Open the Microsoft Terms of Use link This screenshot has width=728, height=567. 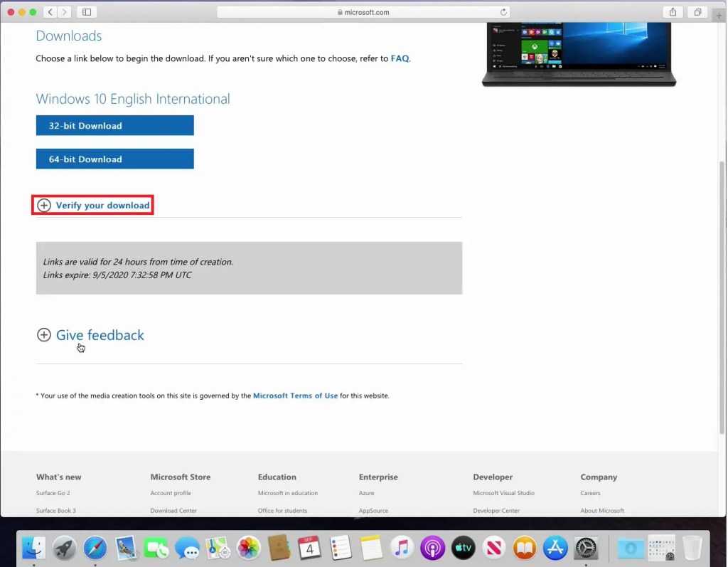[295, 396]
